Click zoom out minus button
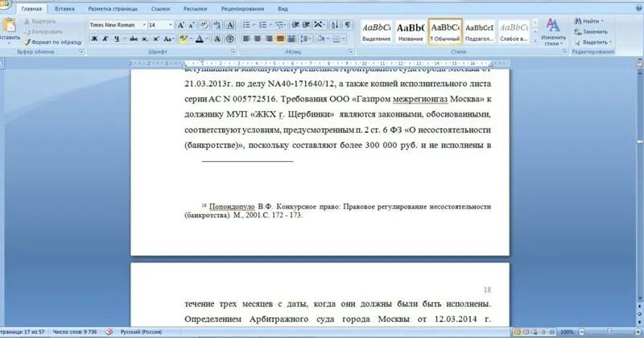Viewport: 644px width, 338px height. [581, 332]
